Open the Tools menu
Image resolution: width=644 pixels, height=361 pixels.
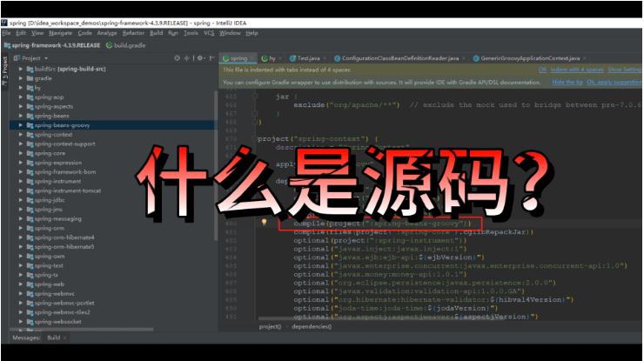point(191,33)
